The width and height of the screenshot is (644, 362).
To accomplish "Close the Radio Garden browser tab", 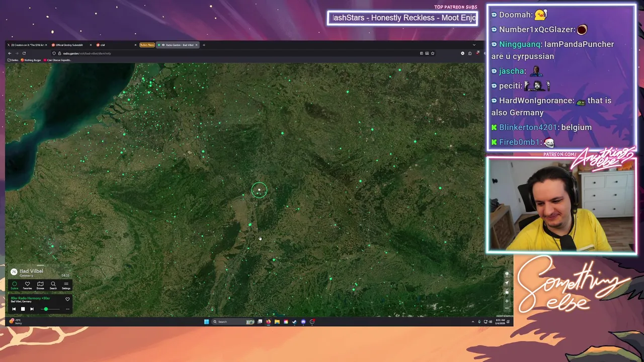I will pyautogui.click(x=196, y=45).
